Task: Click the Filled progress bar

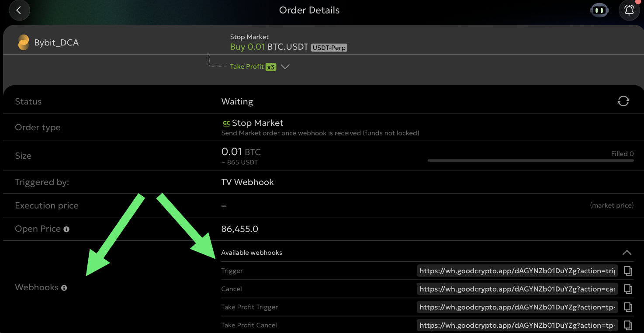Action: [530, 160]
